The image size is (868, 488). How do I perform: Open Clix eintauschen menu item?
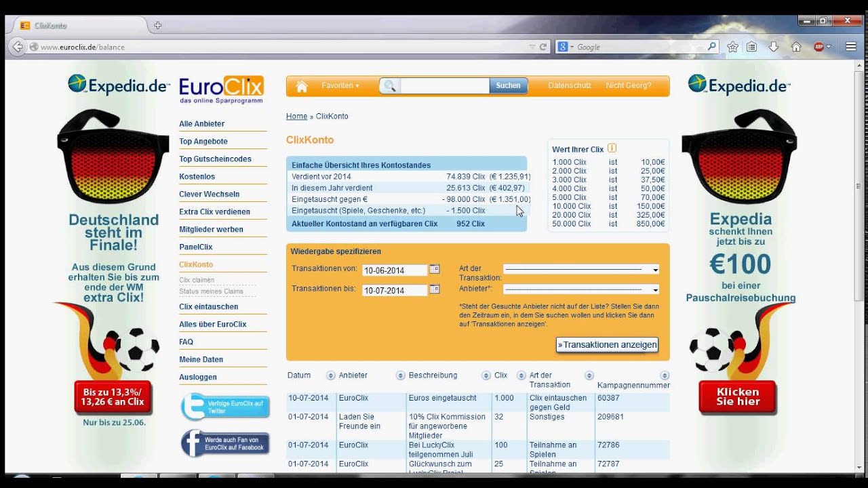coord(208,307)
